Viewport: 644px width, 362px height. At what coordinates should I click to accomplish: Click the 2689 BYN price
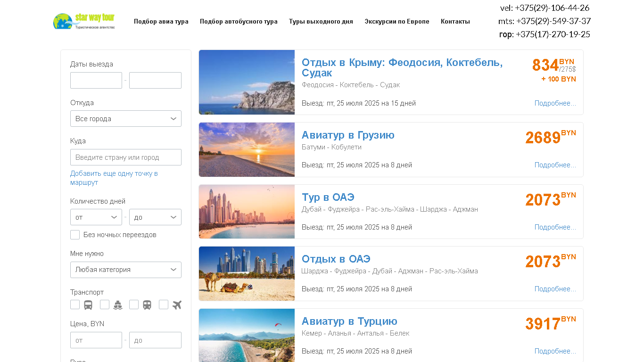click(551, 137)
